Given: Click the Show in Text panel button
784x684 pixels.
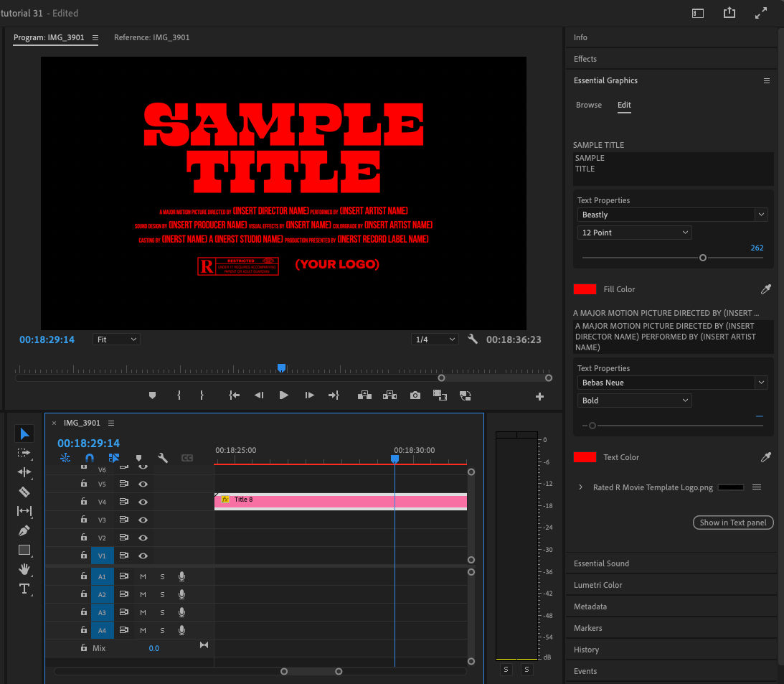Looking at the screenshot, I should [732, 523].
